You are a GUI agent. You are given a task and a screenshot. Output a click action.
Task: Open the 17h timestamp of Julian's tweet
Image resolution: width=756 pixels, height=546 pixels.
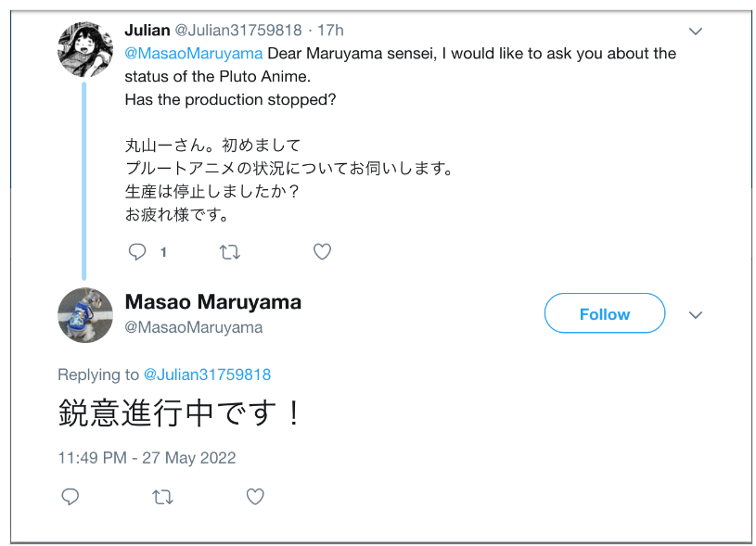pos(330,31)
